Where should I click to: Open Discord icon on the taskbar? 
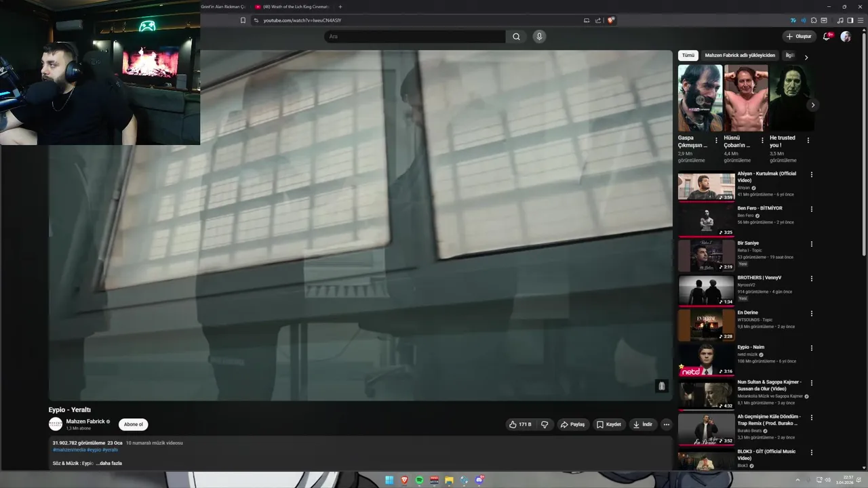coord(479,480)
